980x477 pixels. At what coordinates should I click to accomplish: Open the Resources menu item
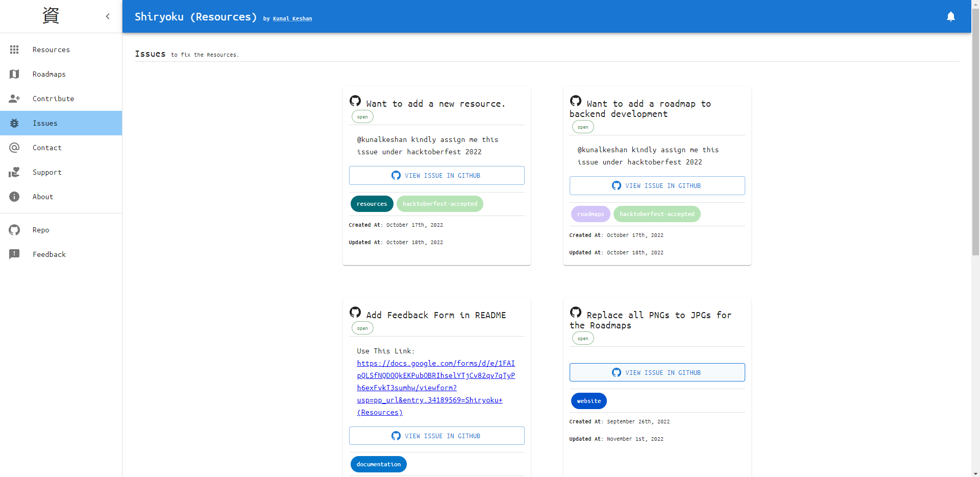(x=61, y=50)
